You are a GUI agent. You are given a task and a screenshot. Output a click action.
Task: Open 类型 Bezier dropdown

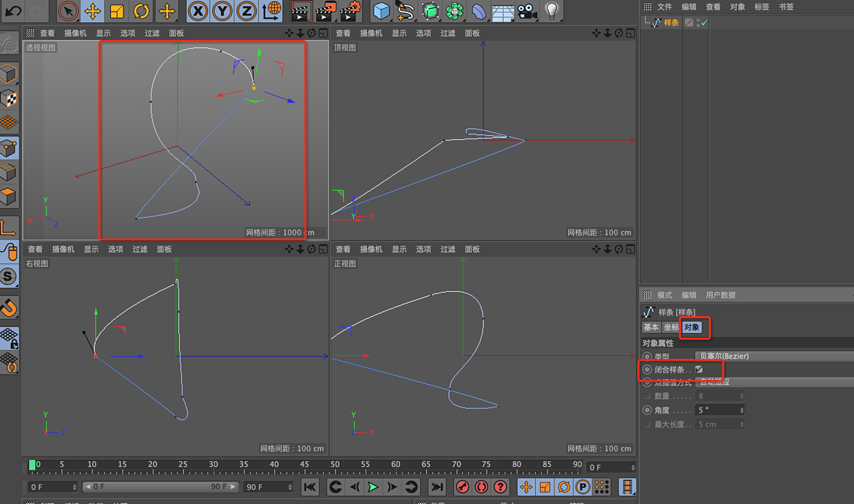[x=773, y=356]
